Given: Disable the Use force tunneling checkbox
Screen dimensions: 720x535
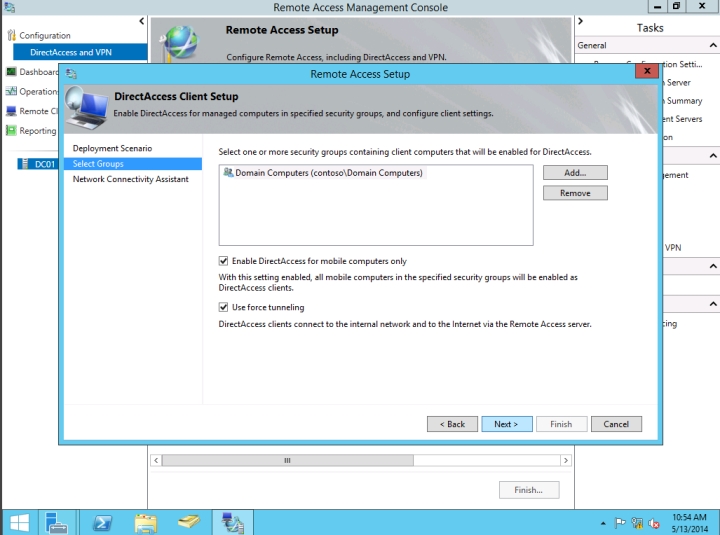Looking at the screenshot, I should coord(224,307).
